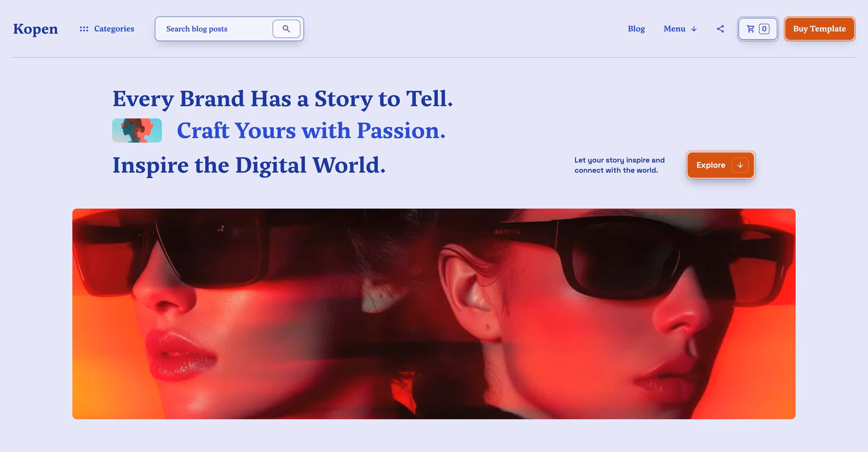
Task: Click the small teal silhouette thumbnail
Action: coord(137,130)
